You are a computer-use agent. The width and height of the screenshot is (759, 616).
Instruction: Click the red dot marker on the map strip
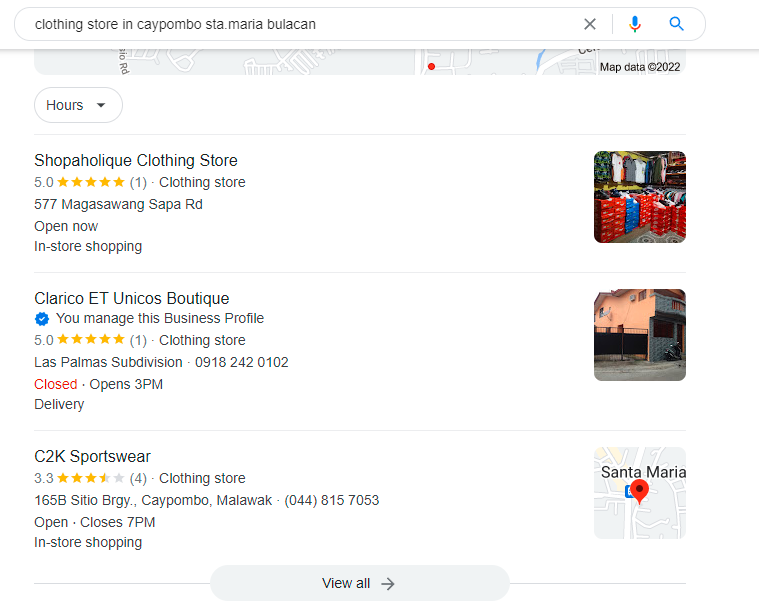tap(431, 67)
